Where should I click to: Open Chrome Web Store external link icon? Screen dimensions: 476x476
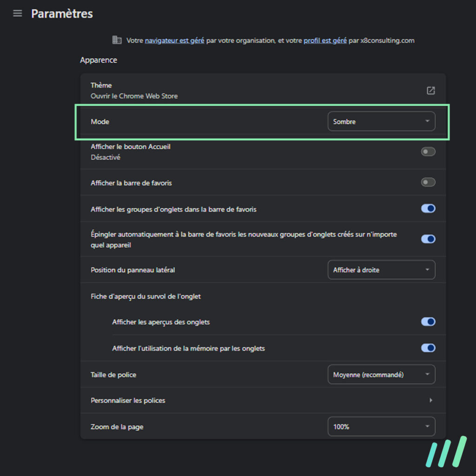point(430,91)
